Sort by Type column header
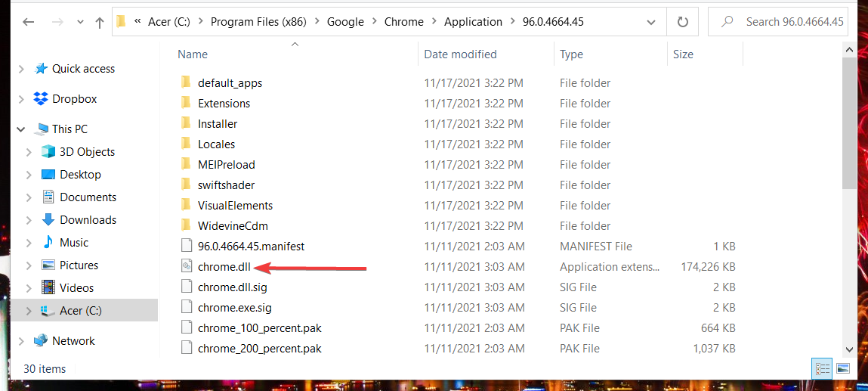The width and height of the screenshot is (868, 391). (571, 54)
